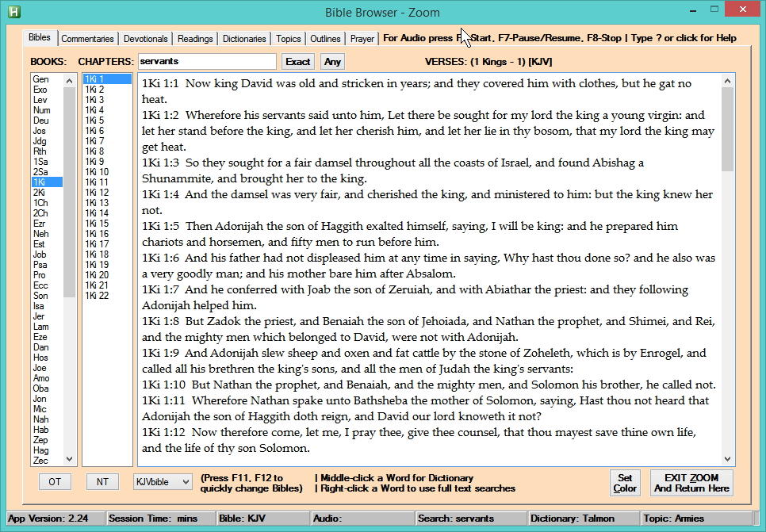Run an Exact search
The height and width of the screenshot is (532, 766).
click(x=298, y=62)
